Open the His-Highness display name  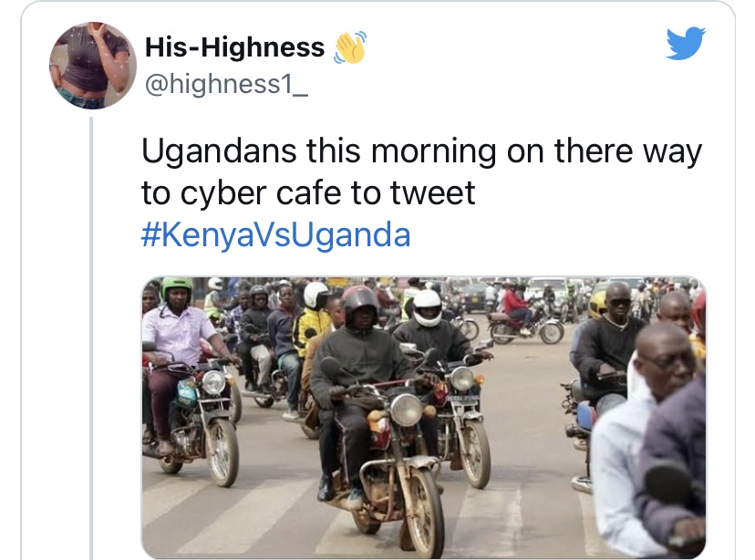[x=234, y=47]
